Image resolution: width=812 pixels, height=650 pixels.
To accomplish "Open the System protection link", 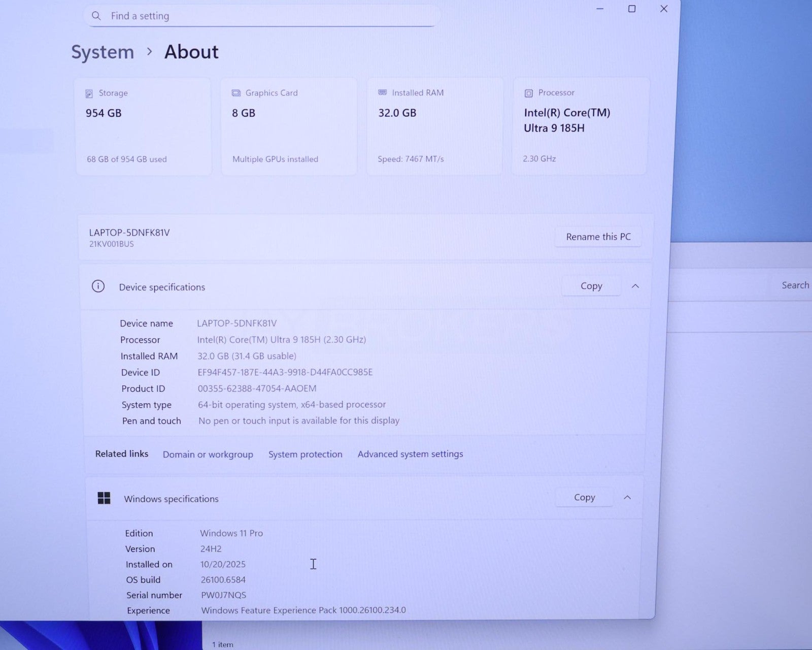I will pyautogui.click(x=305, y=454).
